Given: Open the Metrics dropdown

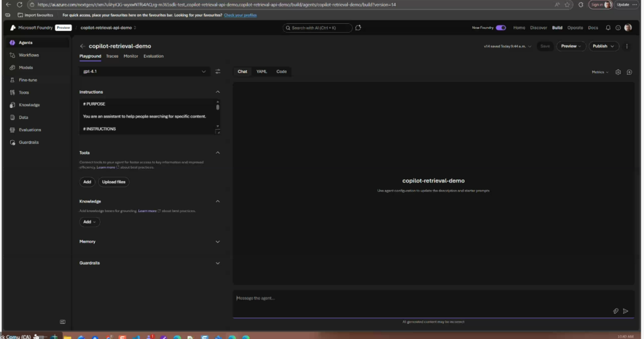Looking at the screenshot, I should pyautogui.click(x=600, y=72).
